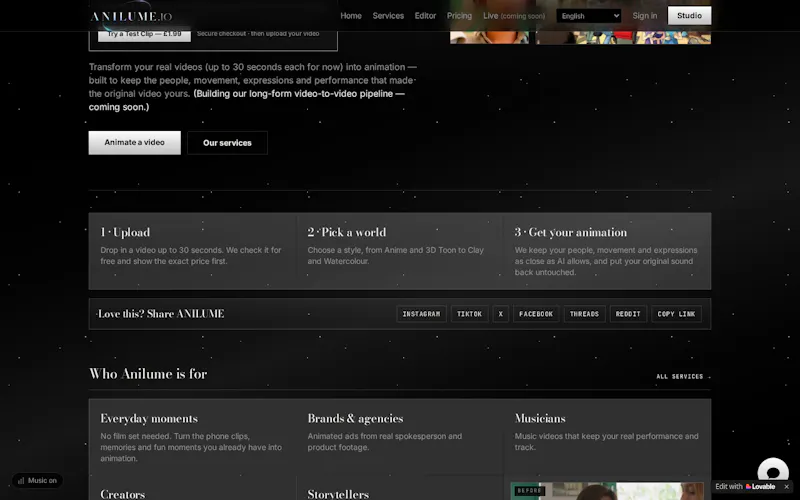The height and width of the screenshot is (500, 800).
Task: Open Pricing in the top navigation
Action: (x=459, y=16)
